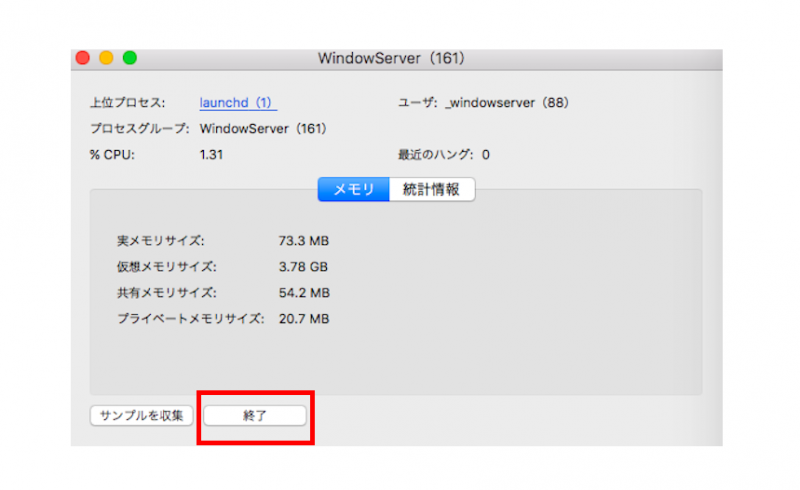
Task: Click the _windowserver (88) user value
Action: click(x=505, y=103)
